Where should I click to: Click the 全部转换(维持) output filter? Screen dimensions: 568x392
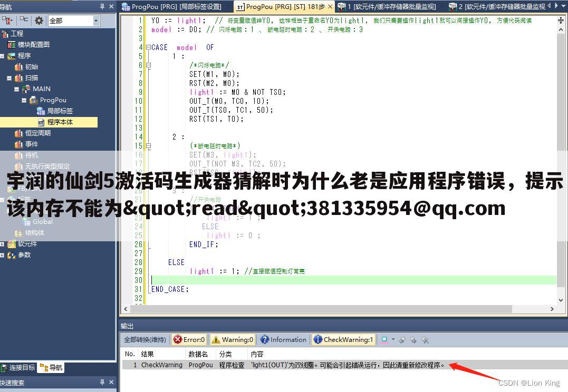pyautogui.click(x=145, y=340)
